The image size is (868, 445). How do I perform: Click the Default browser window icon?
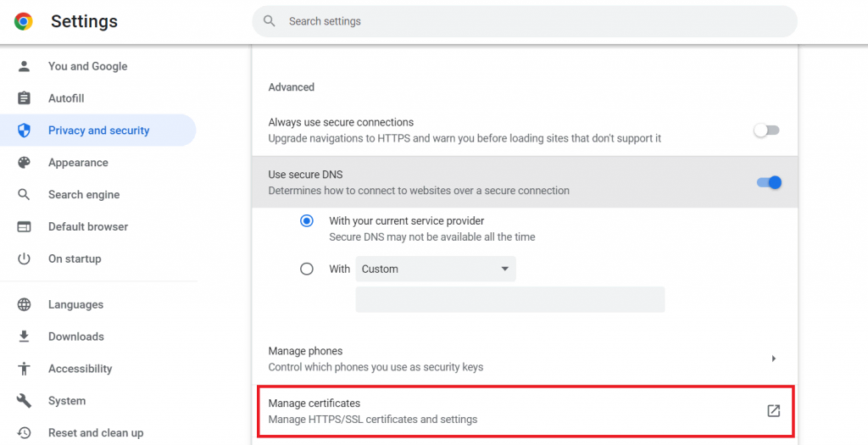pyautogui.click(x=24, y=227)
